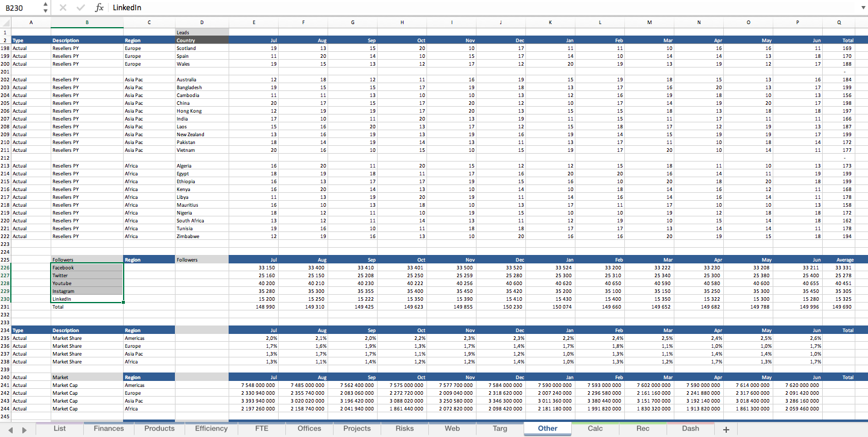Click the Add Sheet plus icon

click(726, 429)
